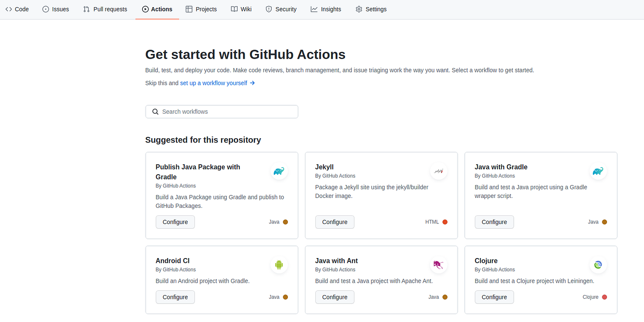Configure the Clojure workflow
Image resolution: width=644 pixels, height=322 pixels.
pos(494,297)
